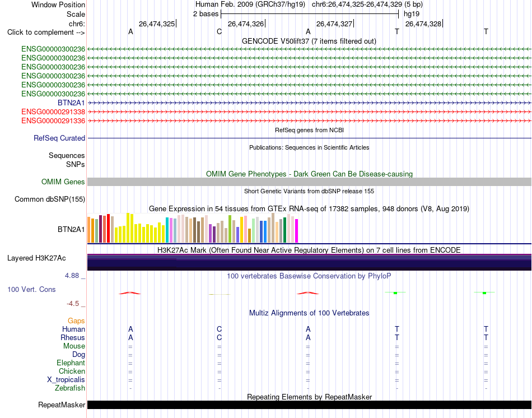Click the RefSeq Curated transcript line

tap(309, 138)
